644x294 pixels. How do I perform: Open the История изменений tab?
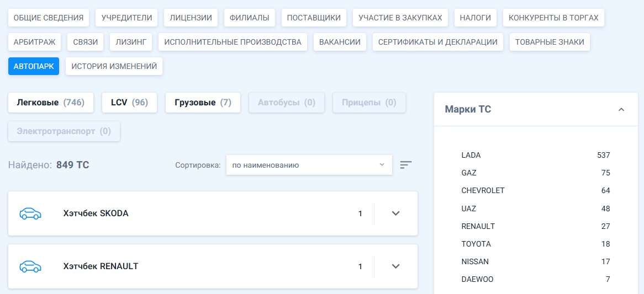[114, 66]
